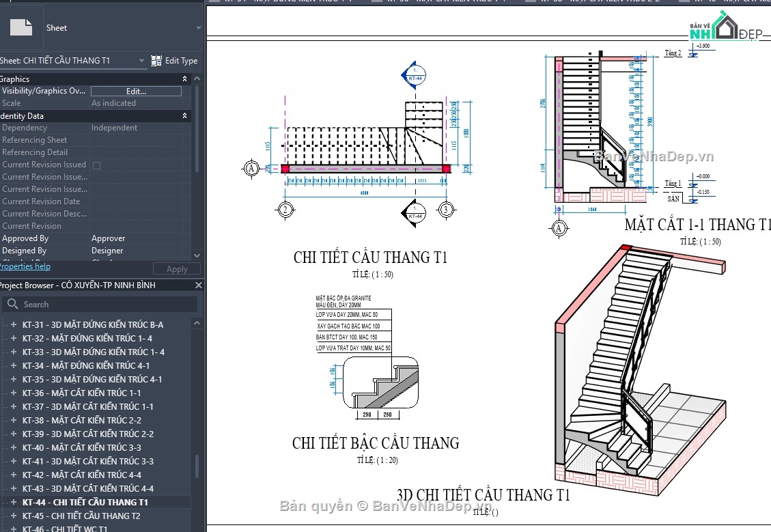This screenshot has width=771, height=532.
Task: Expand sheet KT-32 - MẶT ĐỨNG KIẾN TRÚC 1-4
Action: click(13, 338)
